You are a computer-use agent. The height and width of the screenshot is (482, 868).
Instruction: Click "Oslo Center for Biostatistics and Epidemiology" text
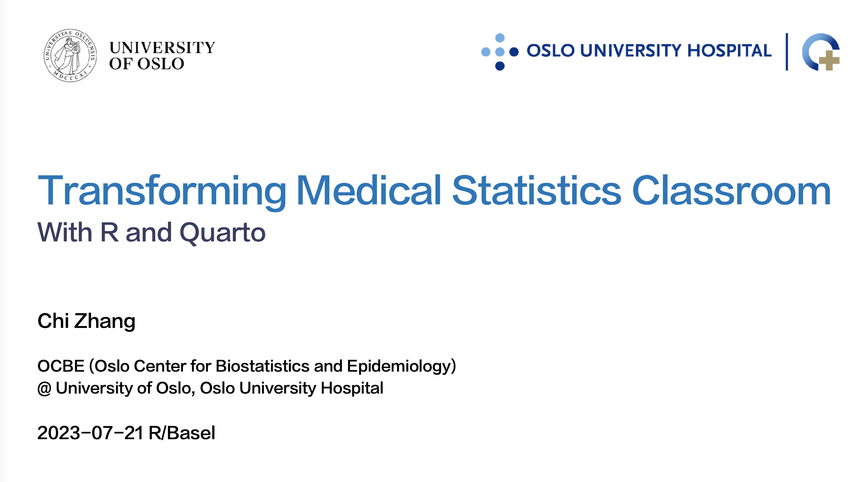(273, 366)
